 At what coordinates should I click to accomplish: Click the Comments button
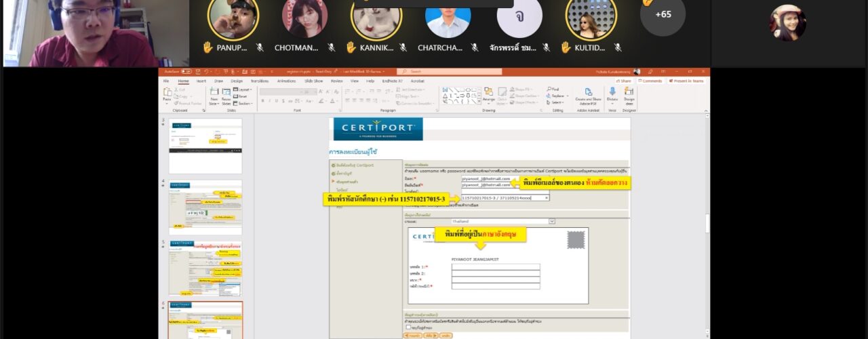pyautogui.click(x=650, y=81)
